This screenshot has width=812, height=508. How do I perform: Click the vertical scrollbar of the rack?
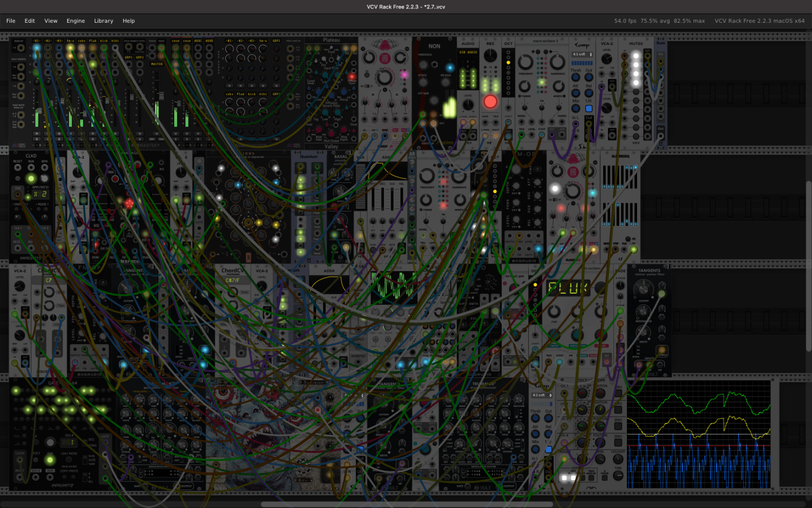click(x=808, y=266)
